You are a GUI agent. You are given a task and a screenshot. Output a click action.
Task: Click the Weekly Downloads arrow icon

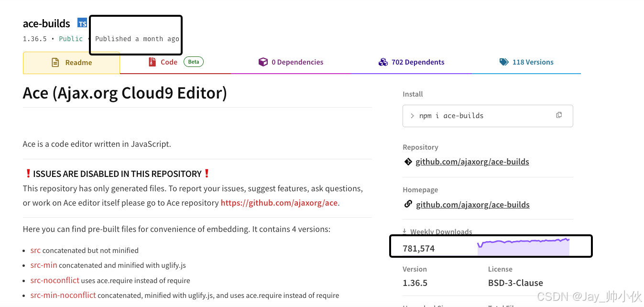tap(405, 231)
